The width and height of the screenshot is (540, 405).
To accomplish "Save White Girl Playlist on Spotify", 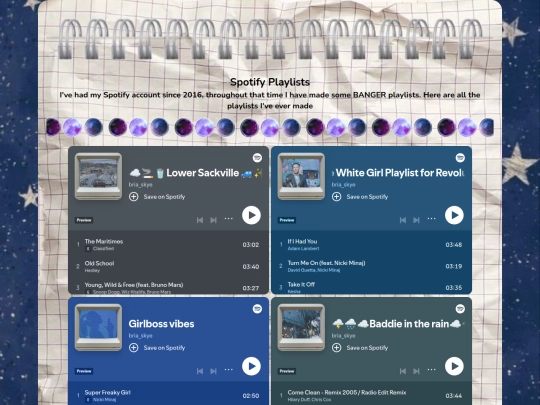I will 360,197.
